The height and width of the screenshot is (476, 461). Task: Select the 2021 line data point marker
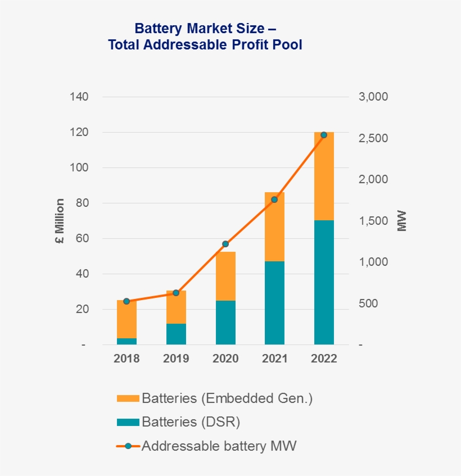pyautogui.click(x=274, y=200)
